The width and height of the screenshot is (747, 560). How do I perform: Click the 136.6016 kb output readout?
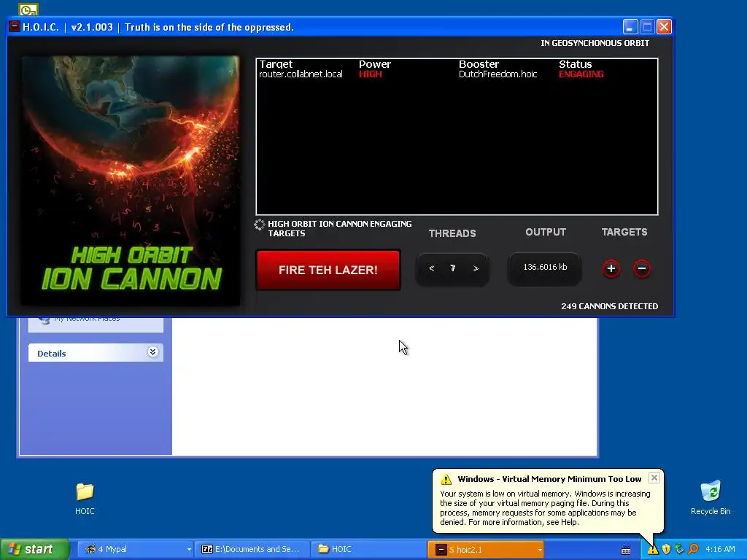tap(545, 267)
